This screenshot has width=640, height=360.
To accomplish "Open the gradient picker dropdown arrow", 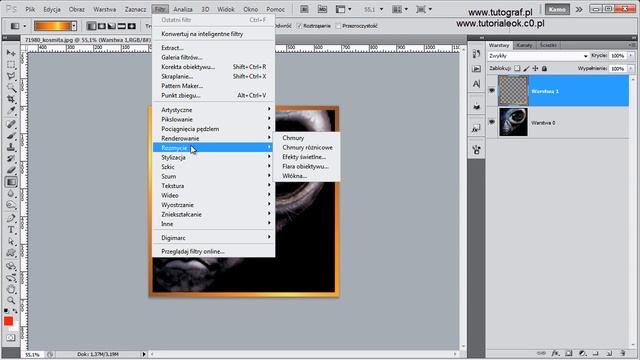I will tap(73, 26).
